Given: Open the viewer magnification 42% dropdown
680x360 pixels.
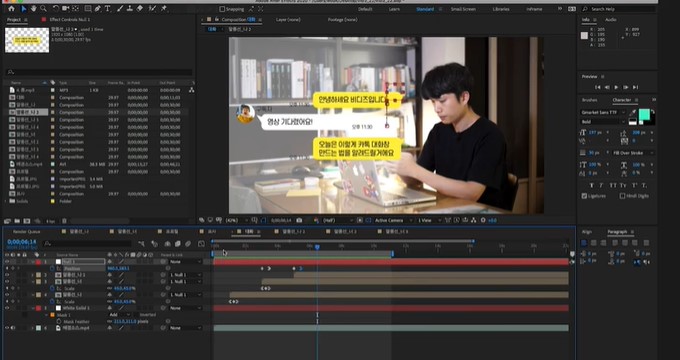Looking at the screenshot, I should (237, 220).
